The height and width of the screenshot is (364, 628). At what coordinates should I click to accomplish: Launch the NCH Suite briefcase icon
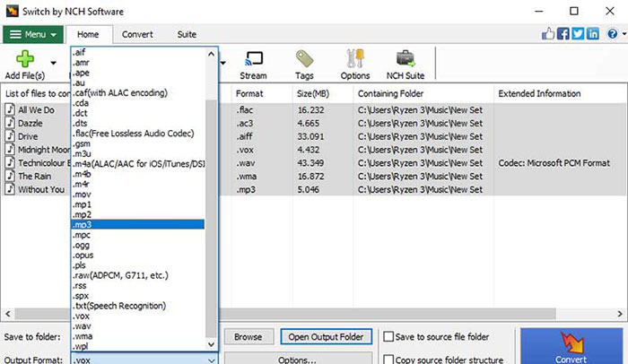(406, 59)
